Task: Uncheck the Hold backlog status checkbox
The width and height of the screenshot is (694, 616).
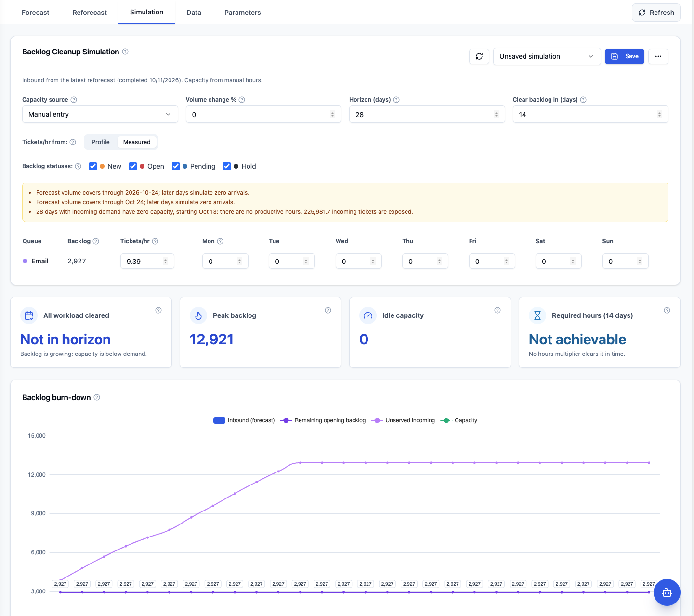Action: (x=227, y=166)
